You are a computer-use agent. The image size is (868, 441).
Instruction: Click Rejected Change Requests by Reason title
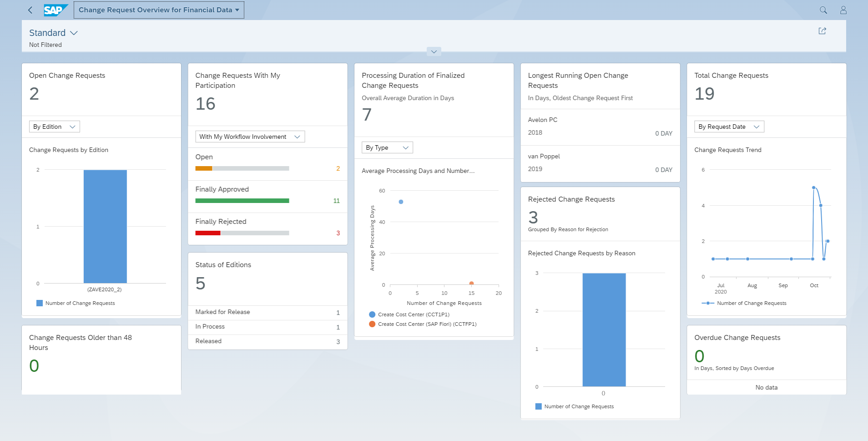click(581, 253)
